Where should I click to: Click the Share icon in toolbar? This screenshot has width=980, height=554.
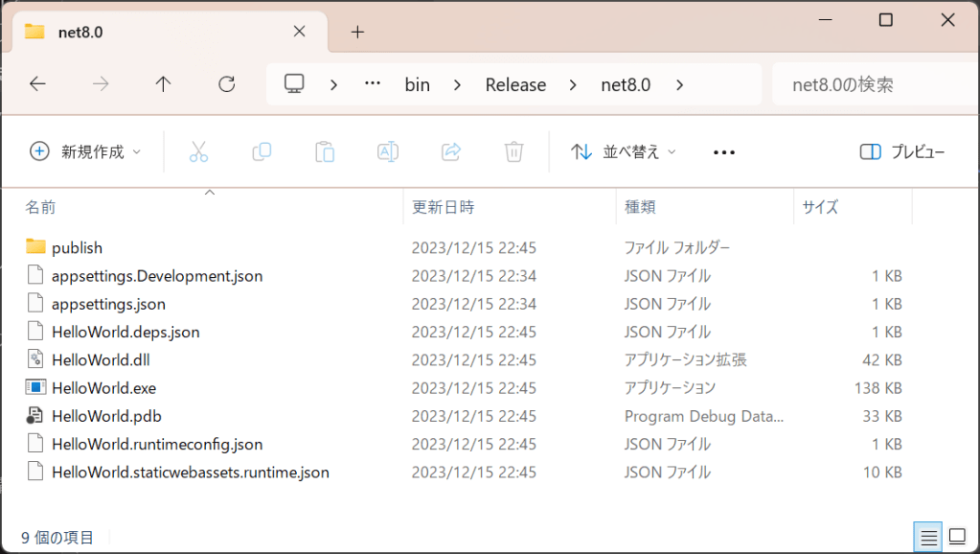click(451, 151)
